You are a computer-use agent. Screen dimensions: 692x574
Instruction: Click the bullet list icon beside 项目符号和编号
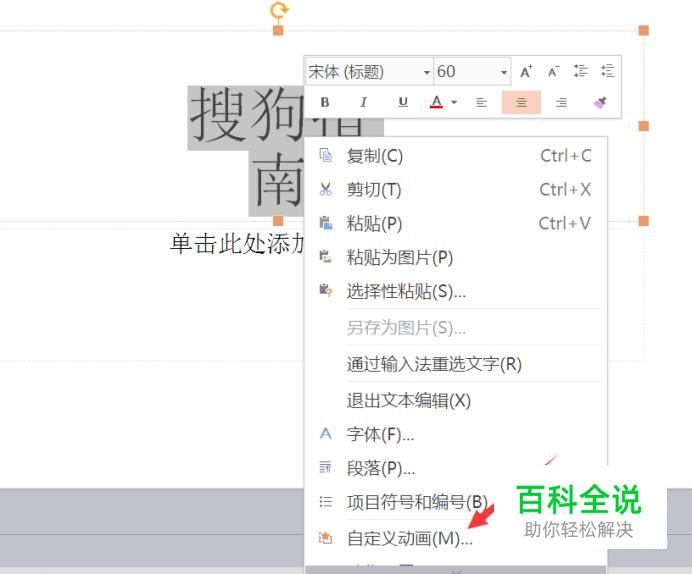click(x=325, y=502)
